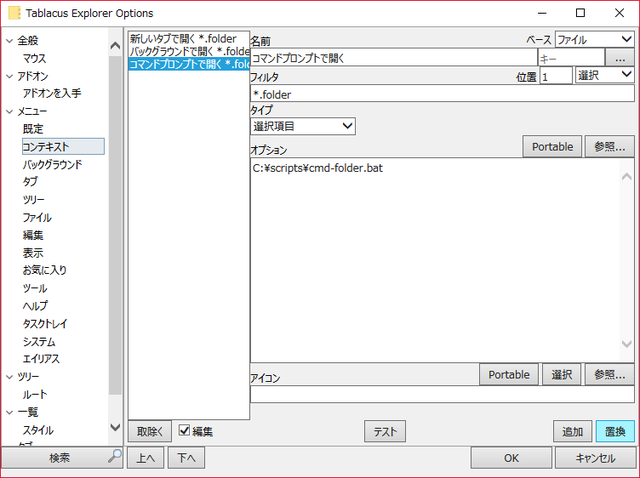This screenshot has width=640, height=478.
Task: Select タスクトレイ in the tree
Action: coord(45,324)
